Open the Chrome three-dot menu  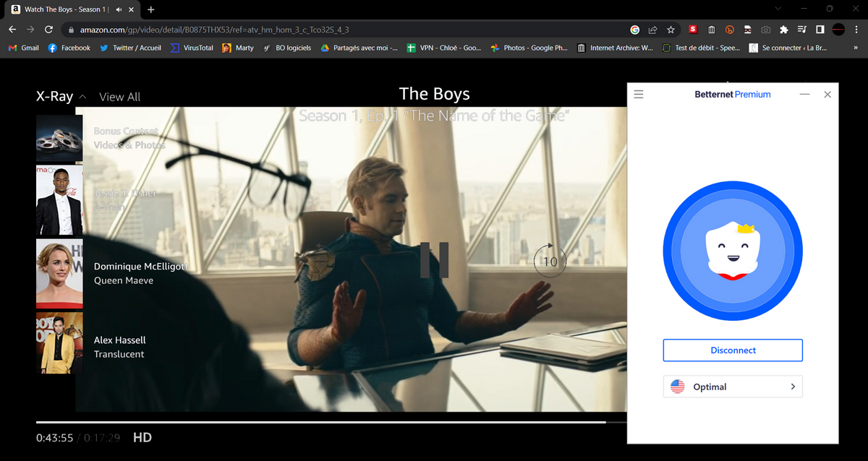point(856,30)
